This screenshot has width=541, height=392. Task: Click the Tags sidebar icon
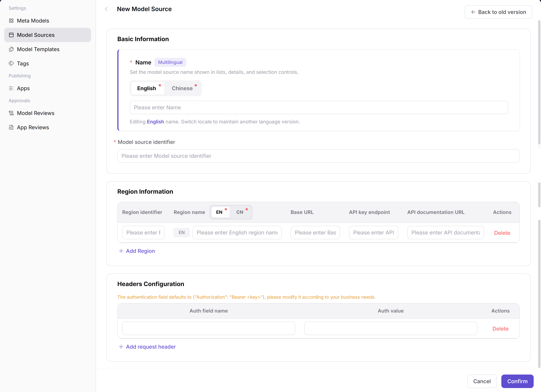click(x=11, y=64)
